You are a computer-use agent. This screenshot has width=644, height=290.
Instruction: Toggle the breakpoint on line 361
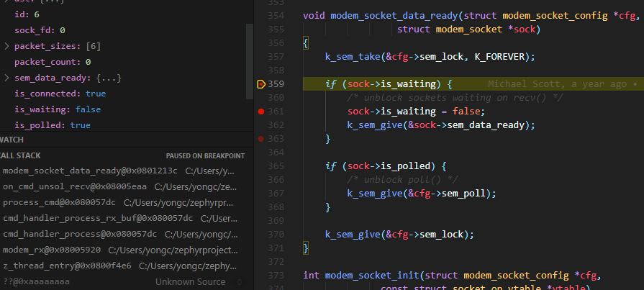[x=260, y=112]
